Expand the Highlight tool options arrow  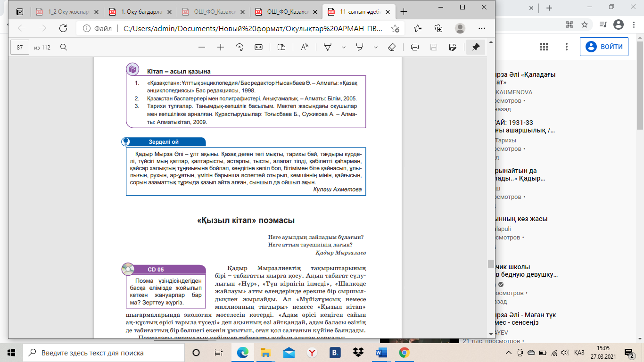tap(376, 47)
